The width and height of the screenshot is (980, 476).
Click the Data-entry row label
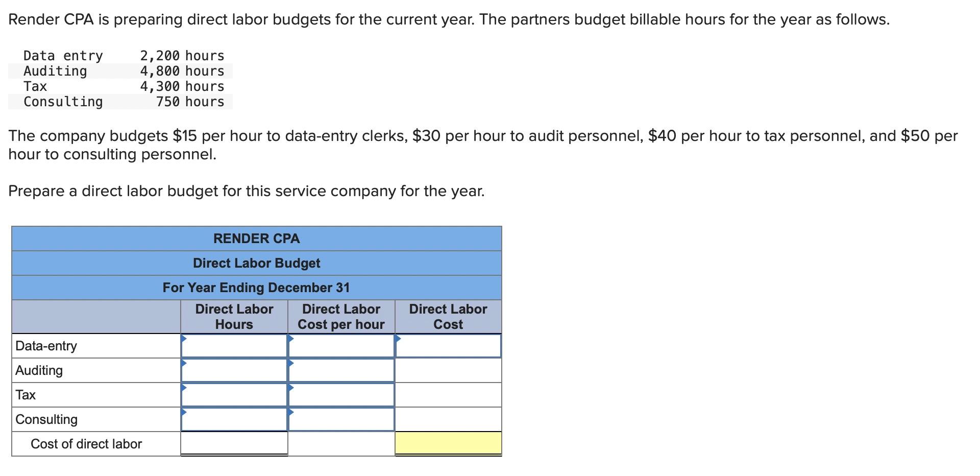(46, 346)
